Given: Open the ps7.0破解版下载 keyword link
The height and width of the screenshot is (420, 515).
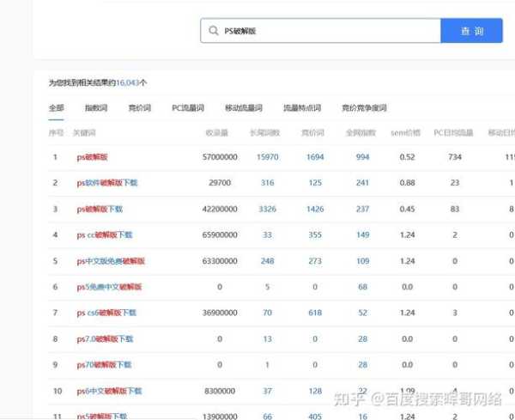Looking at the screenshot, I should click(105, 338).
